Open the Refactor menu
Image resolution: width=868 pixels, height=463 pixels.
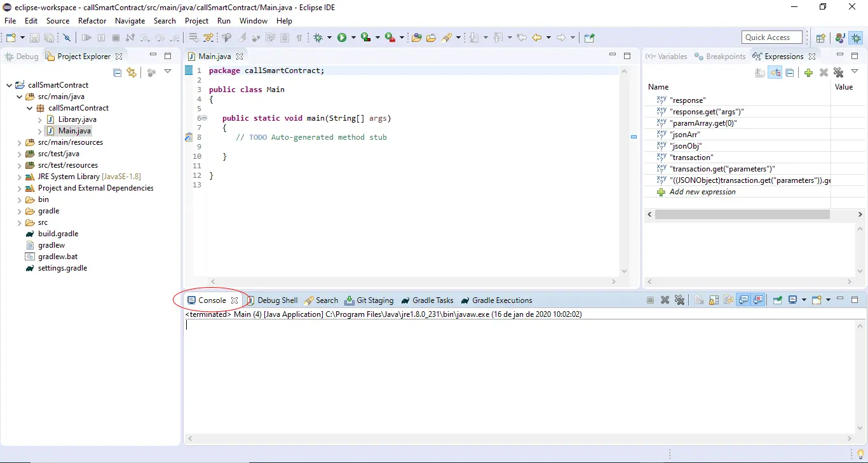tap(92, 21)
